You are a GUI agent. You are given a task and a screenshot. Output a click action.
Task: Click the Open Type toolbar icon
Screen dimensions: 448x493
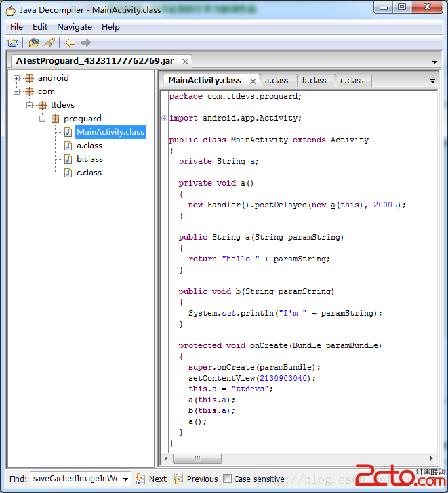click(34, 43)
